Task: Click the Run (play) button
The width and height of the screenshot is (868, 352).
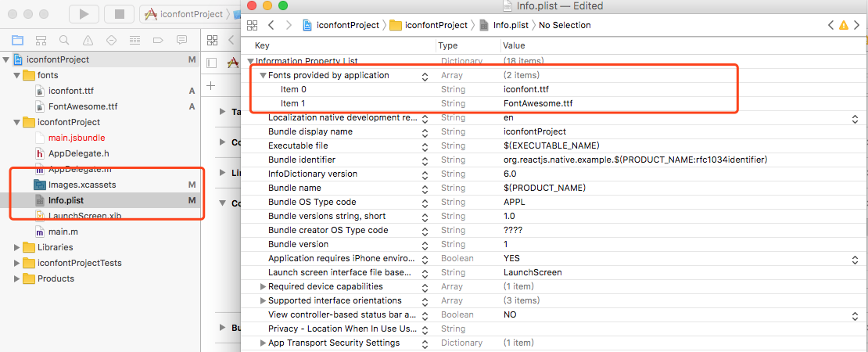Action: tap(84, 13)
